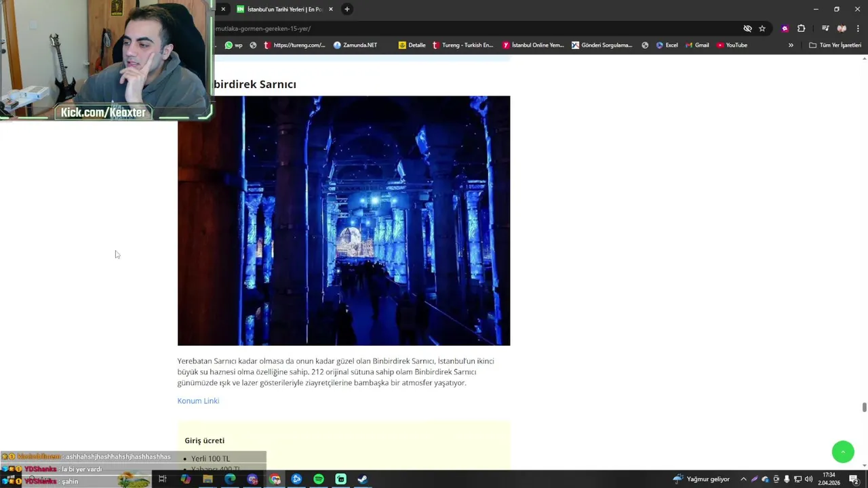Open Microsoft Edge from taskbar
The width and height of the screenshot is (868, 488).
pyautogui.click(x=230, y=479)
